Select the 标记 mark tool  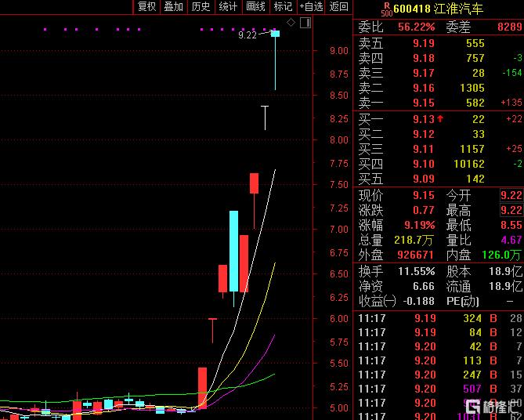pos(283,7)
